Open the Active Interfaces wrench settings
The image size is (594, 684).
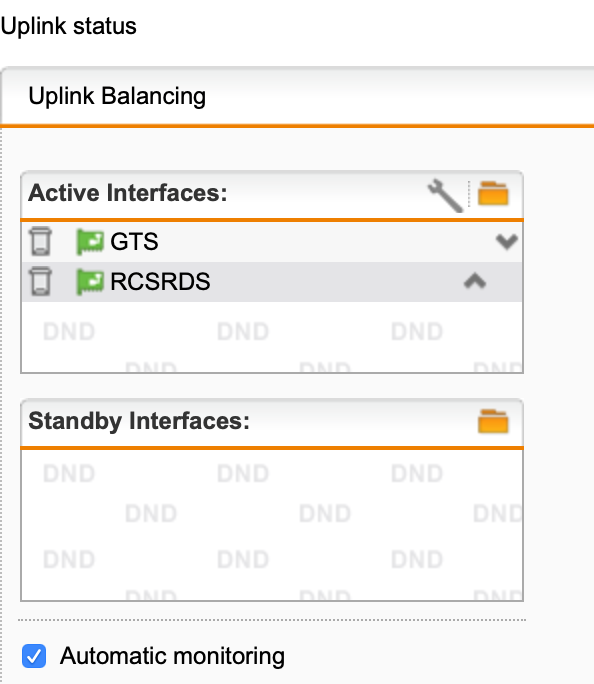pos(445,195)
